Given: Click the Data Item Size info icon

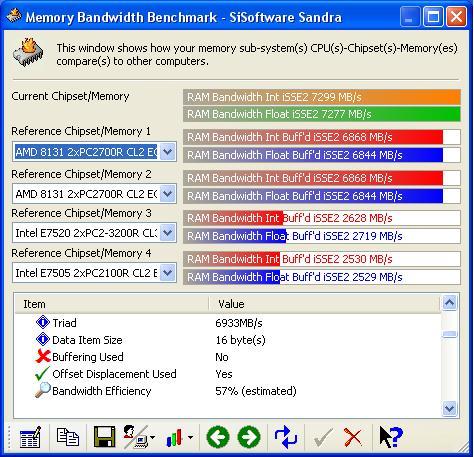Looking at the screenshot, I should 43,339.
